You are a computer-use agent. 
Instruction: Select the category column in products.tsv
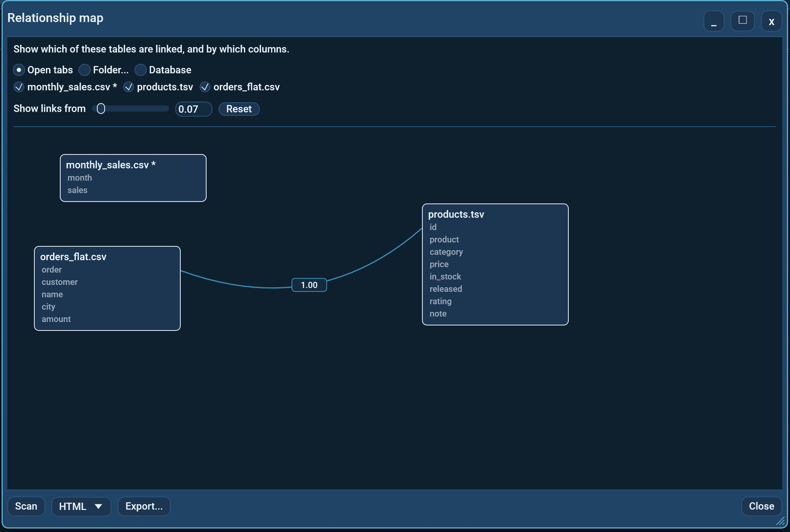click(446, 252)
